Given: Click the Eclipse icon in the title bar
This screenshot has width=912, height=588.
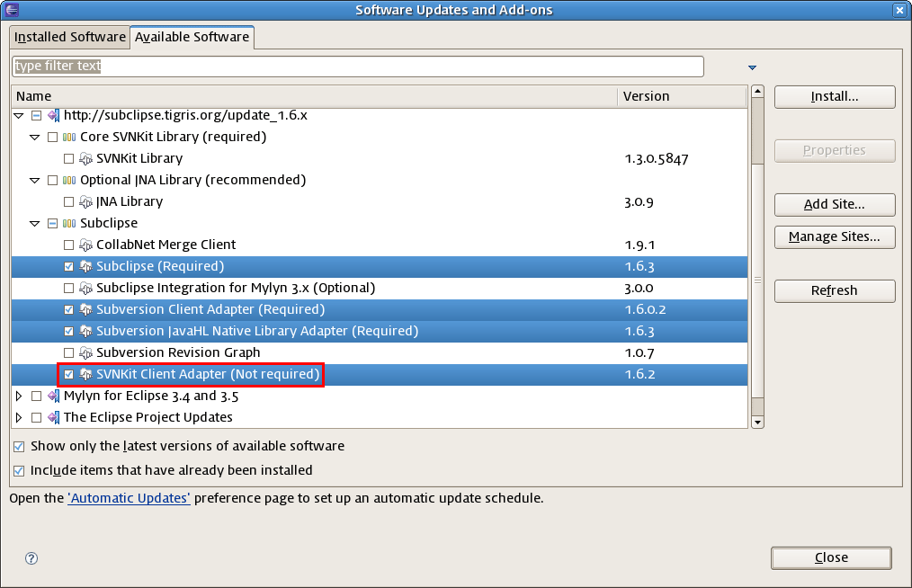Looking at the screenshot, I should [11, 10].
